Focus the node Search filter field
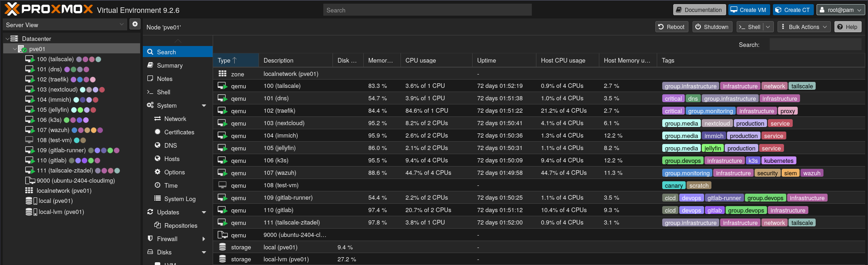Viewport: 868px width, 265px height. coord(815,44)
